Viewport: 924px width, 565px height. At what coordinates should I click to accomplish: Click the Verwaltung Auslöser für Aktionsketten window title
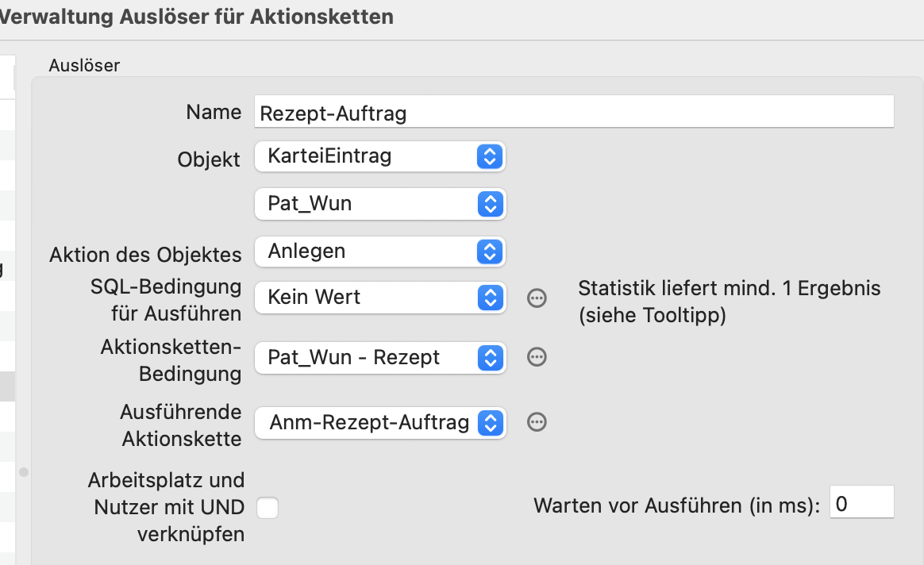(197, 17)
